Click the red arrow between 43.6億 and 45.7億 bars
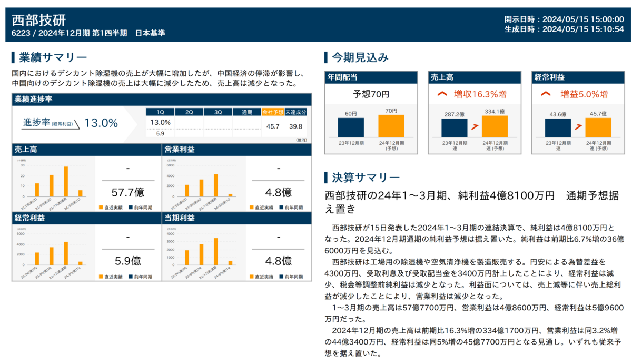The image size is (632, 364). (579, 126)
